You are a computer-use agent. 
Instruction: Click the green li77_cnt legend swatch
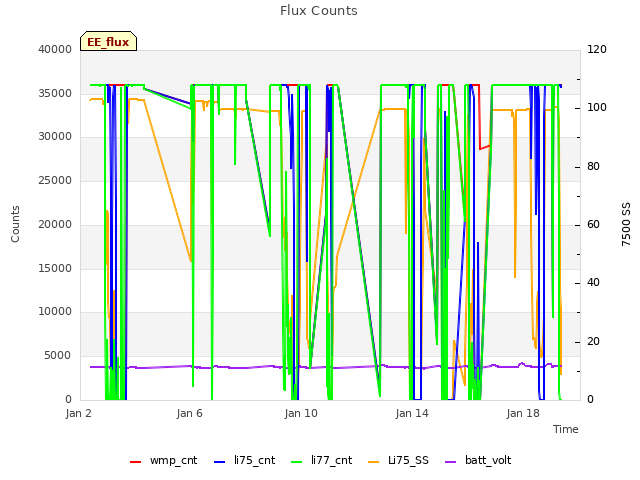pos(296,462)
